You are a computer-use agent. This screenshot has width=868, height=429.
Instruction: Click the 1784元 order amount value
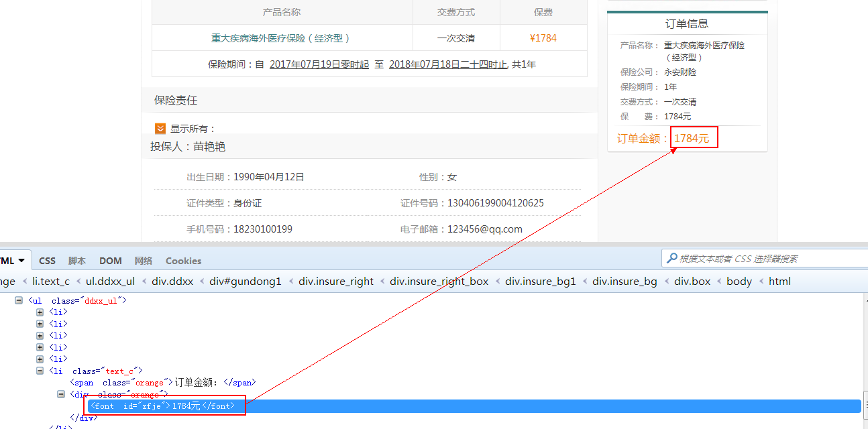(x=692, y=139)
